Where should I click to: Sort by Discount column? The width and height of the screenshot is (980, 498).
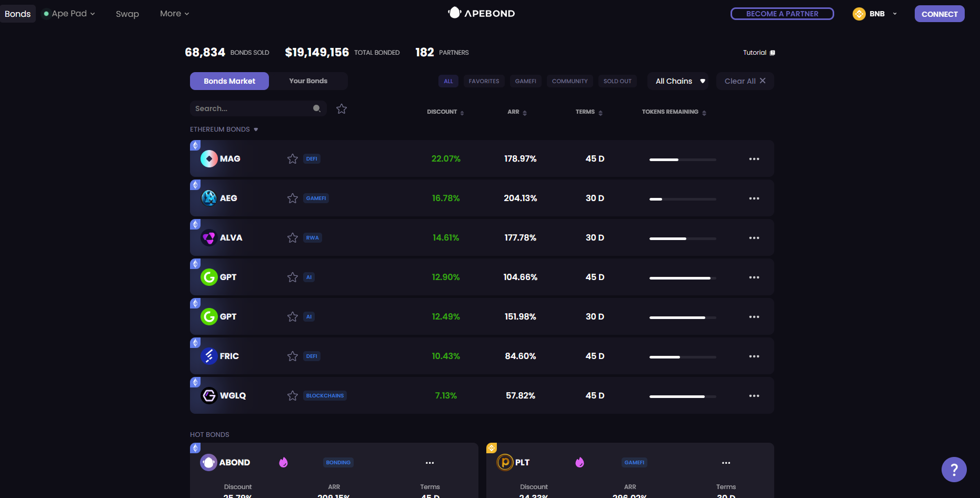(445, 112)
